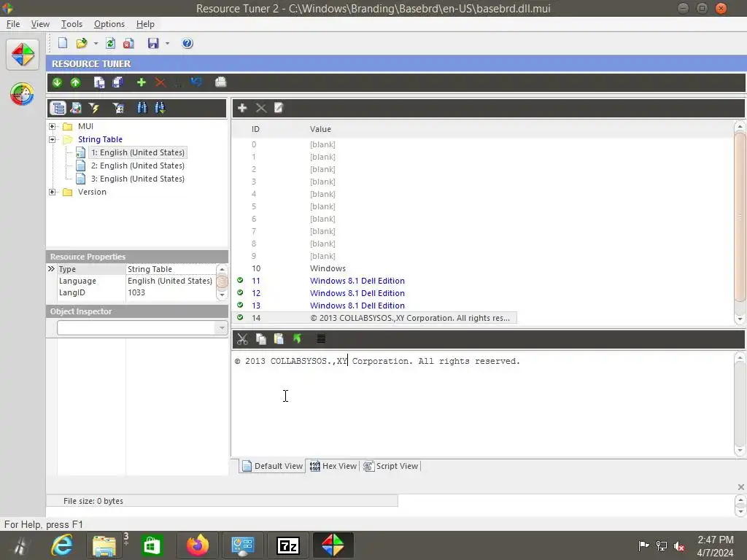This screenshot has width=747, height=560.
Task: Paste text with the clipboard icon
Action: (x=279, y=339)
